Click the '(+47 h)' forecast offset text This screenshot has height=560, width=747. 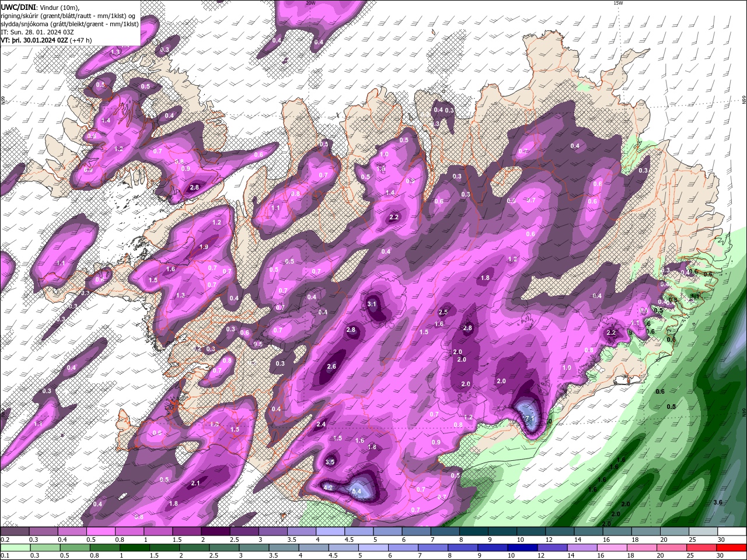81,40
